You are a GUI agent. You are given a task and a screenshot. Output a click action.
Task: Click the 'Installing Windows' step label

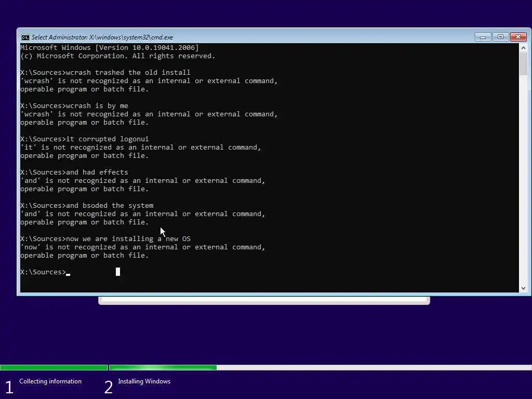[x=144, y=381]
